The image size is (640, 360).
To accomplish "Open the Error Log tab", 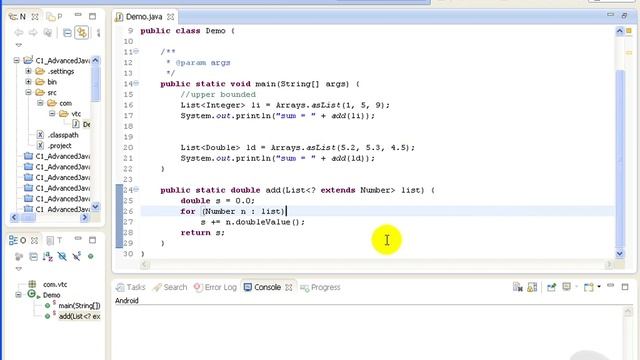I will (x=216, y=287).
